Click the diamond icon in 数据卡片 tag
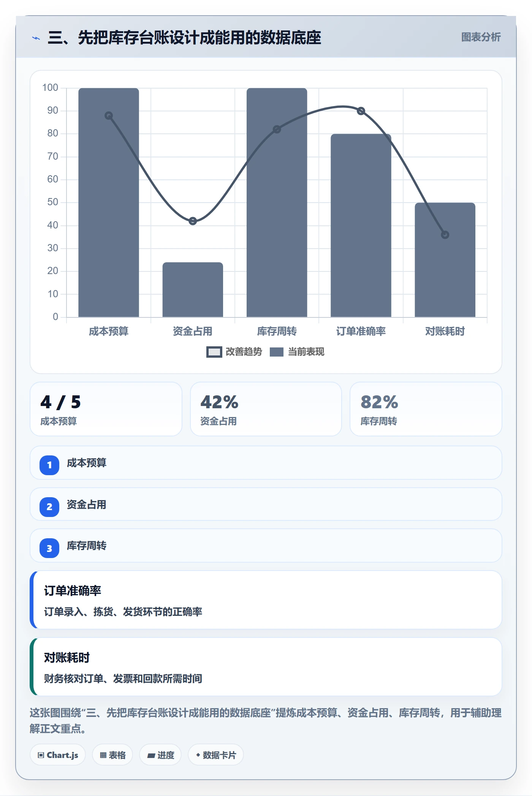The height and width of the screenshot is (796, 532). pyautogui.click(x=198, y=755)
